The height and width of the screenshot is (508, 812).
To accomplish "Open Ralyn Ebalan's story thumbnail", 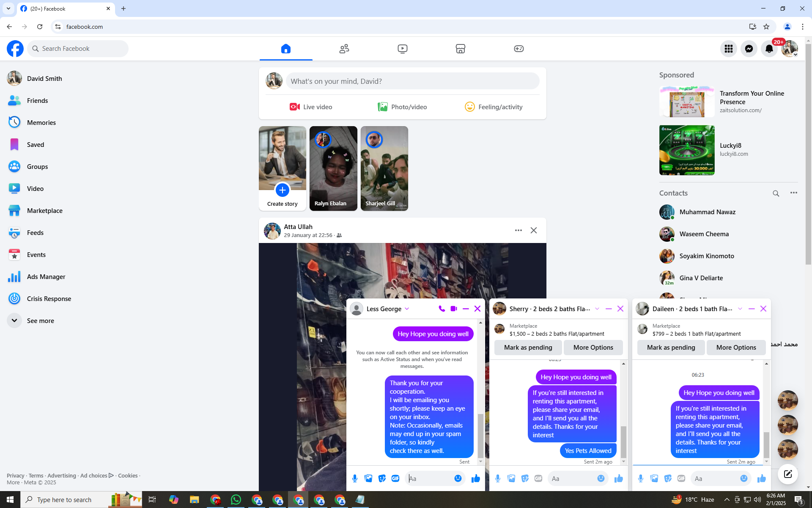I will [x=333, y=168].
